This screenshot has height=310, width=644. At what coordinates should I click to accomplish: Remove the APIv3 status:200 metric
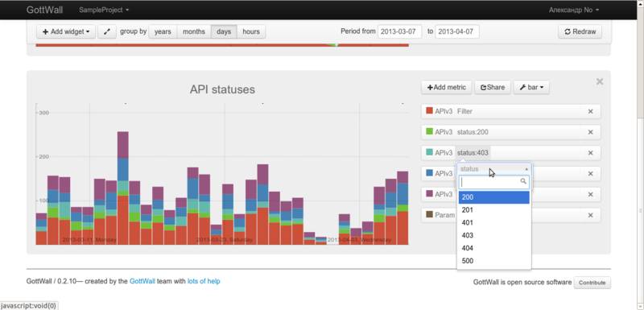pos(590,132)
